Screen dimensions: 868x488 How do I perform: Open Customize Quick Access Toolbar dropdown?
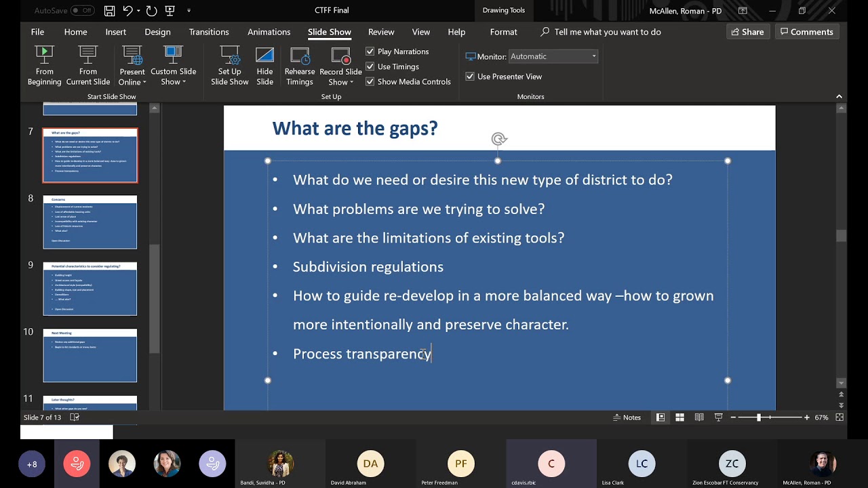(189, 11)
